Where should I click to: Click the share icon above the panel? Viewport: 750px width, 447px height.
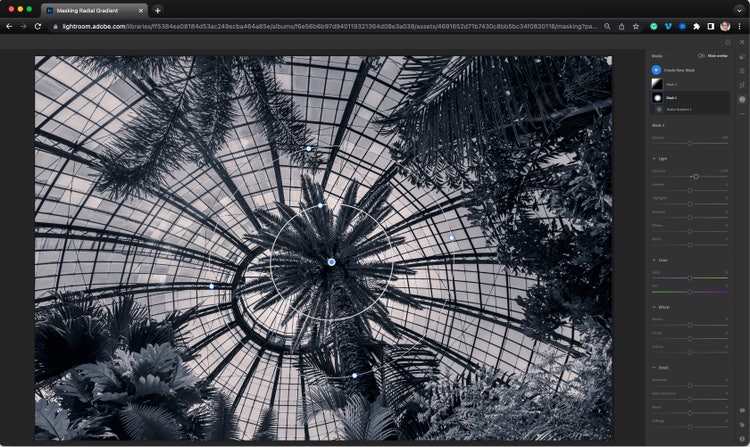point(728,42)
